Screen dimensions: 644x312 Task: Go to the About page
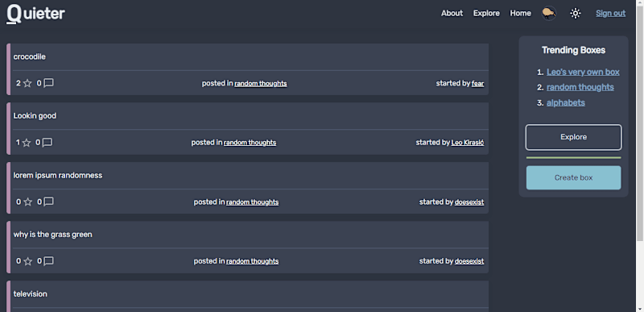(x=452, y=13)
